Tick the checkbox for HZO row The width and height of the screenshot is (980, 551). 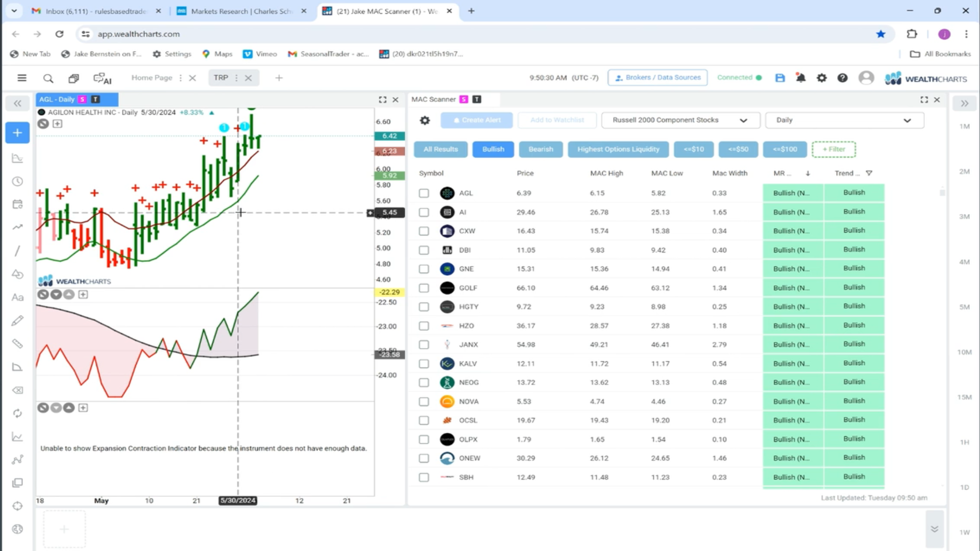click(x=424, y=326)
